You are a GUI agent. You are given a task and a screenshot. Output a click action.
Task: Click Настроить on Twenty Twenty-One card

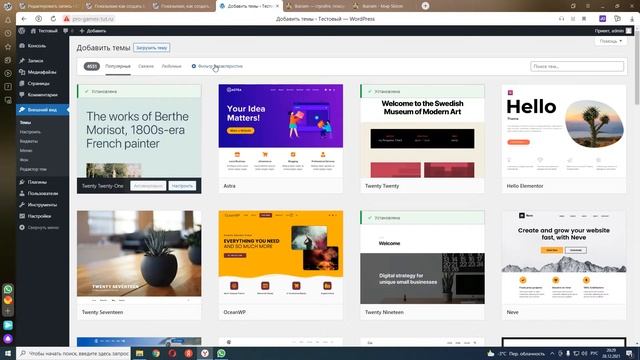coord(182,186)
